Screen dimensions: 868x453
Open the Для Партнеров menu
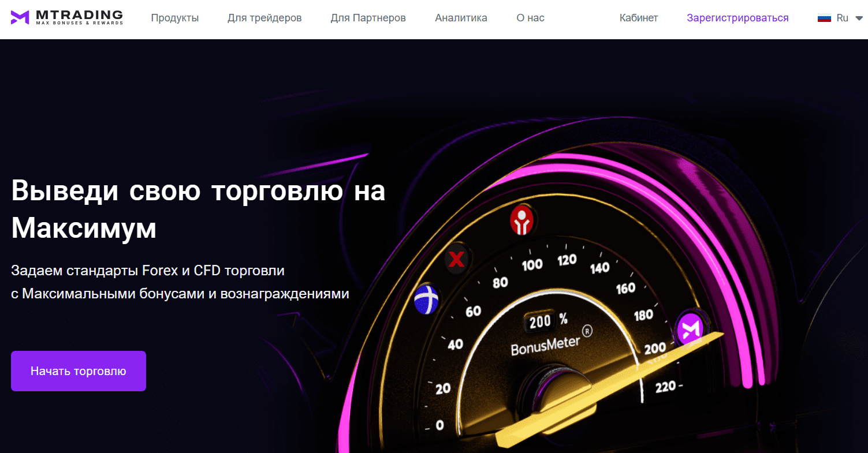click(x=368, y=18)
